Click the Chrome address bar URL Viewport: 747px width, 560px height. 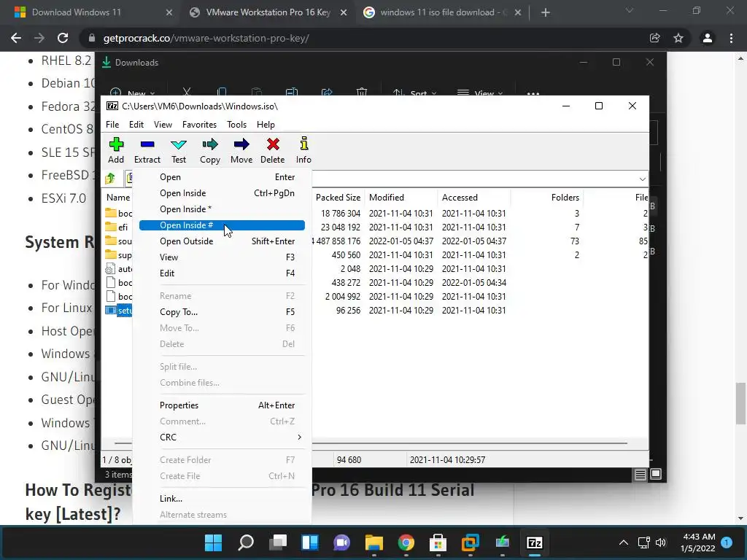206,38
